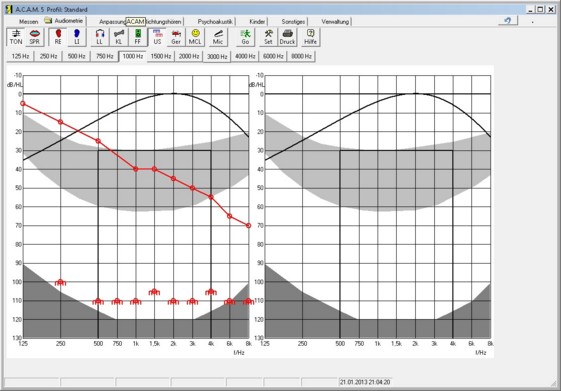Click the Mic microphone icon

click(218, 37)
